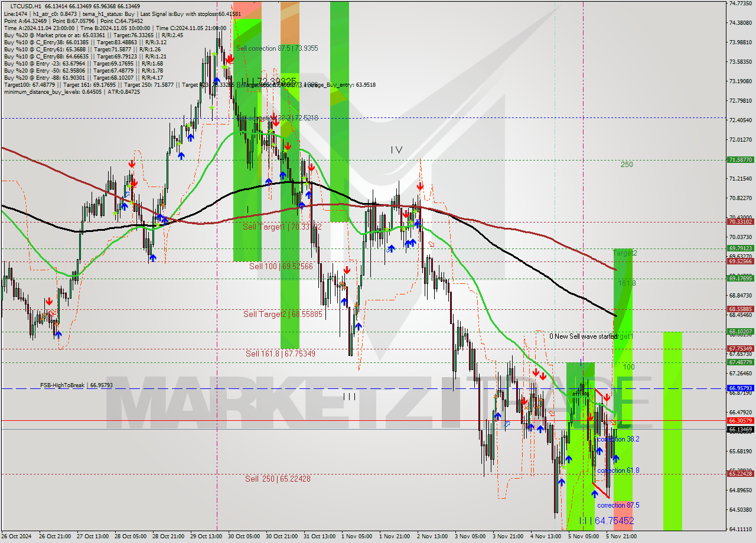Select the red 69.52566 price tag
Viewport: 756px width, 543px height.
[x=740, y=261]
